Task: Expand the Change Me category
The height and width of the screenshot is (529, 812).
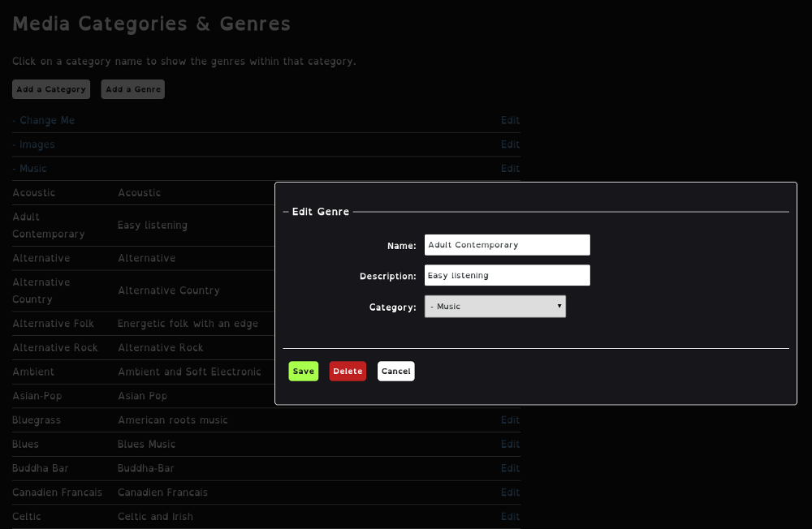Action: tap(44, 120)
